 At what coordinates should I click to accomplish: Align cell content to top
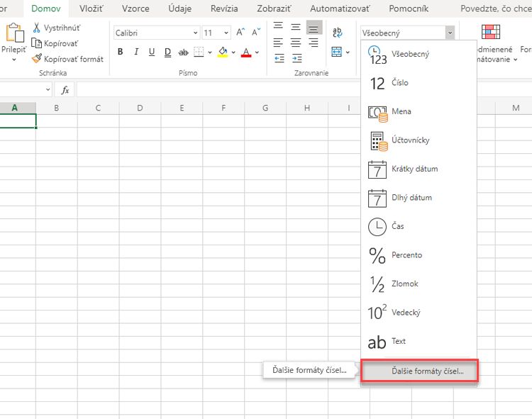coord(278,26)
